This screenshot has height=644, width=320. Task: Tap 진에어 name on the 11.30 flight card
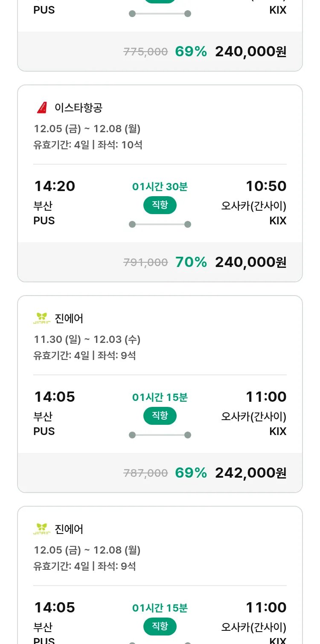[x=69, y=318]
